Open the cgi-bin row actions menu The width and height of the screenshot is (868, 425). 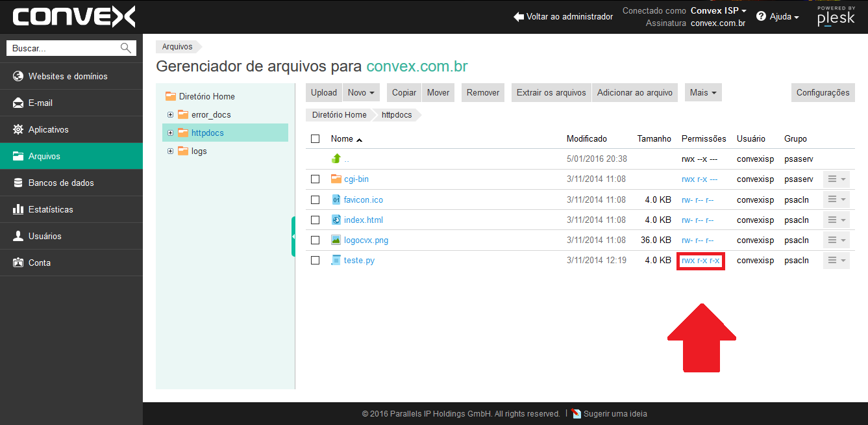click(x=836, y=179)
